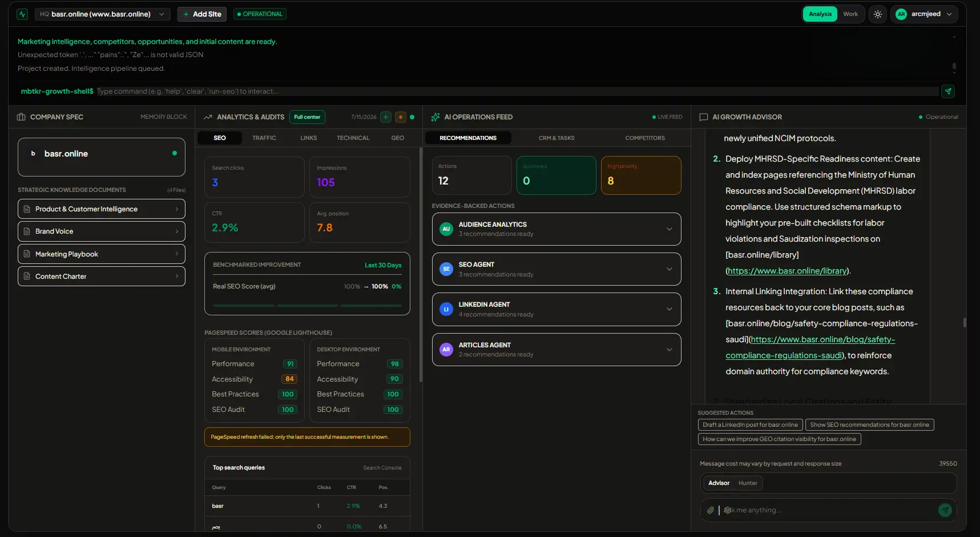
Task: Click the AI Growth Advisor chat bubble icon
Action: 704,117
